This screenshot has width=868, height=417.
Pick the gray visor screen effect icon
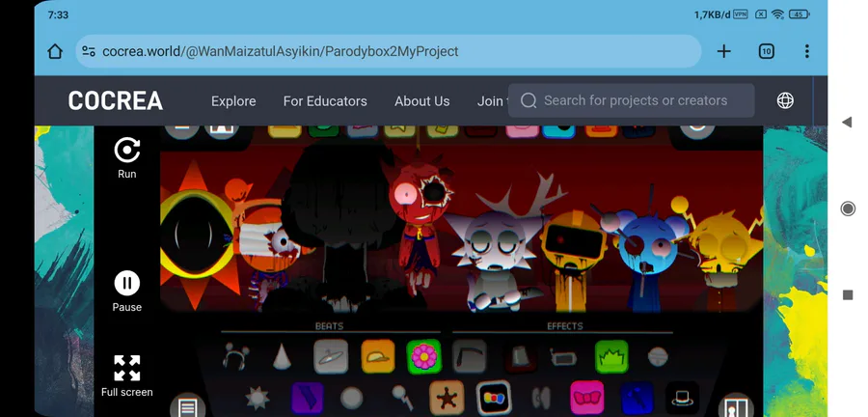[x=563, y=357]
